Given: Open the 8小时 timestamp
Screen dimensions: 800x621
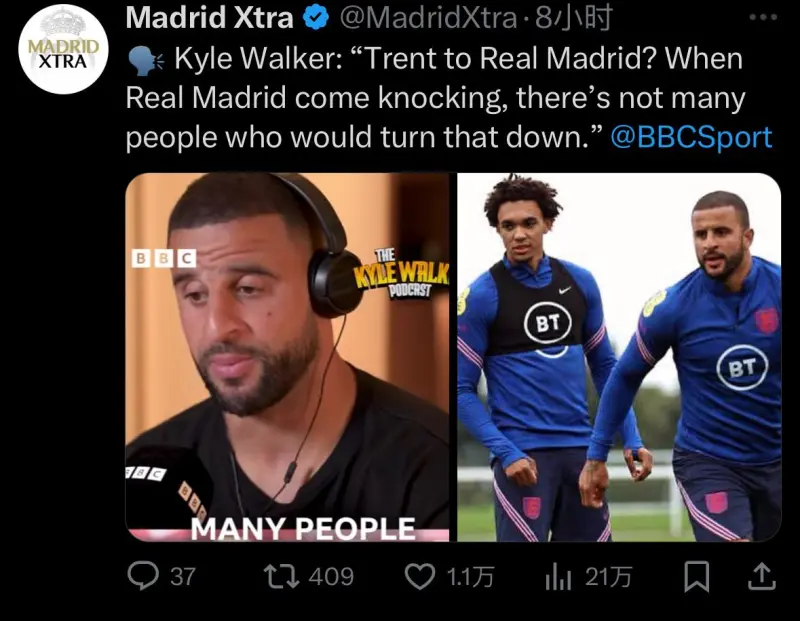Looking at the screenshot, I should point(573,18).
